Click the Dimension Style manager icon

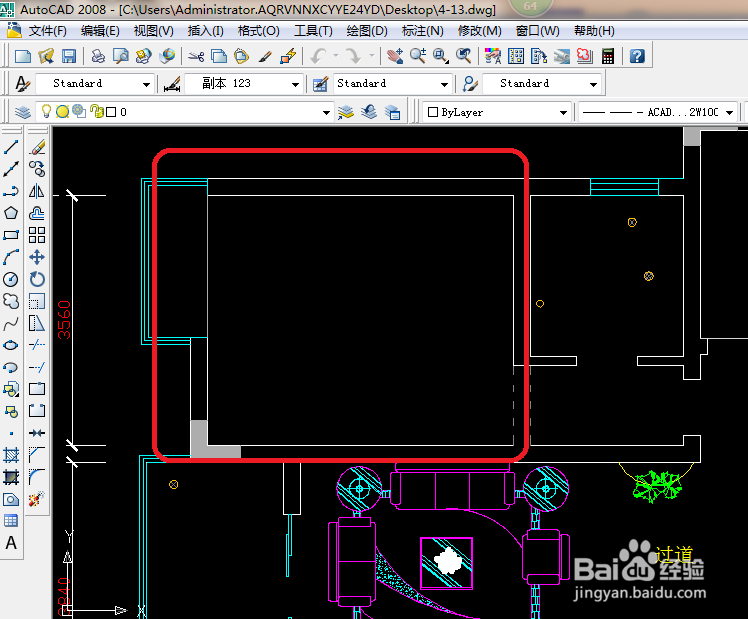(x=172, y=84)
